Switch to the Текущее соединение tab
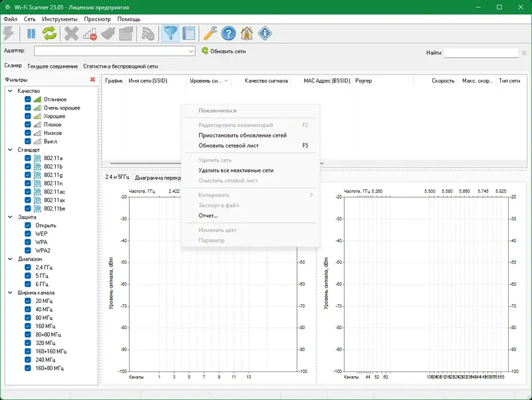Image resolution: width=532 pixels, height=400 pixels. 53,66
